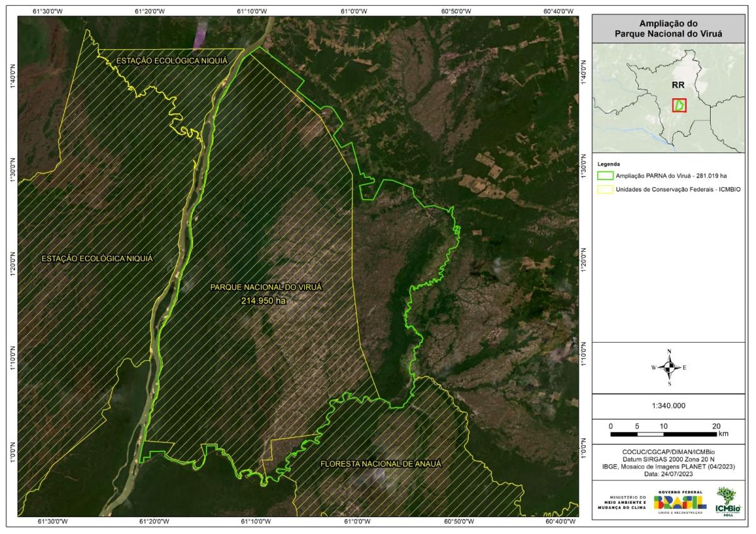756x534 pixels.
Task: Click the Ministério do Meio Ambiente logo
Action: (x=622, y=502)
